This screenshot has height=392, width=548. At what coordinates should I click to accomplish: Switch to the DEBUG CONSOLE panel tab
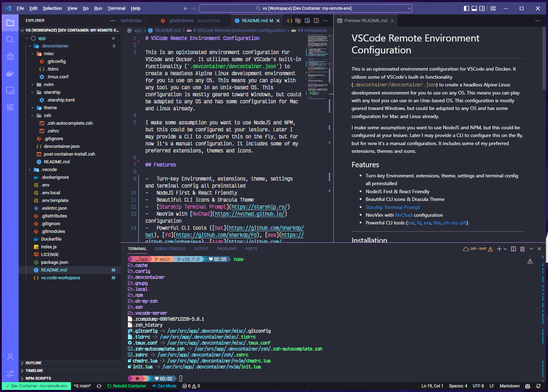click(x=170, y=249)
